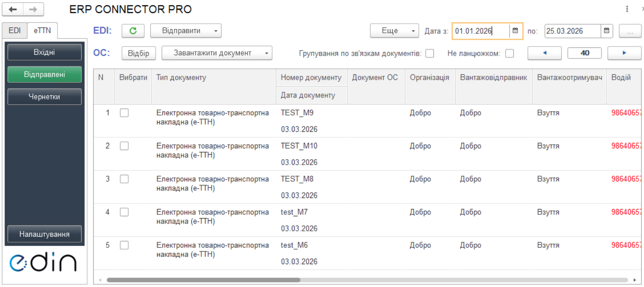Viewport: 644px width, 287px height.
Task: Click the 'Відбір' button
Action: (x=138, y=53)
